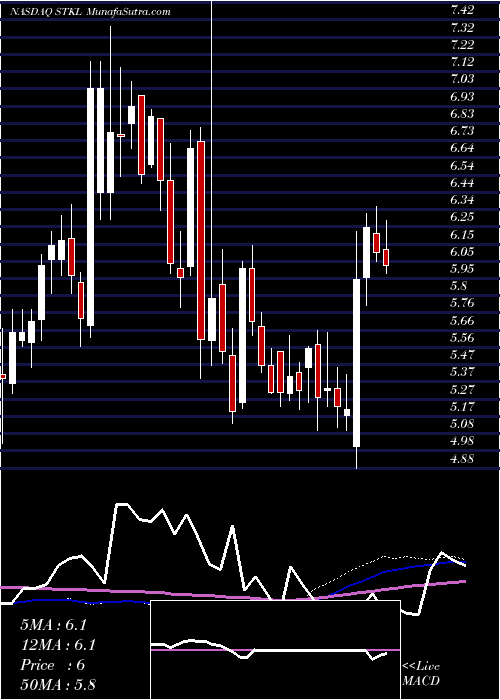Click the 5.27 price axis label
The image size is (500, 700).
[462, 390]
